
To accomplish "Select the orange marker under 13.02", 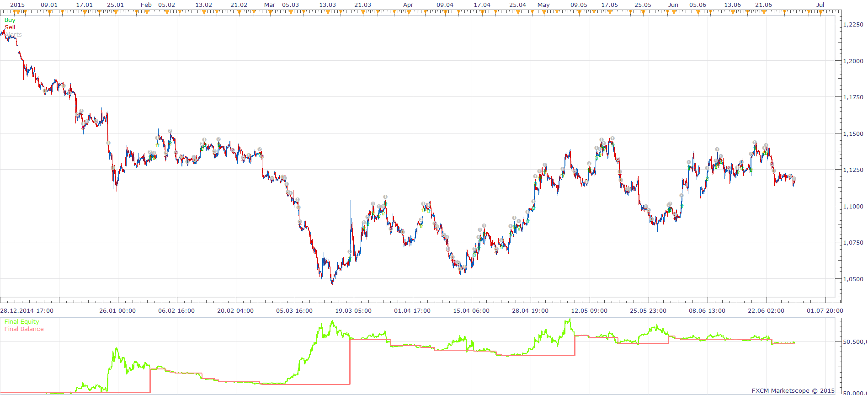I will [x=204, y=13].
